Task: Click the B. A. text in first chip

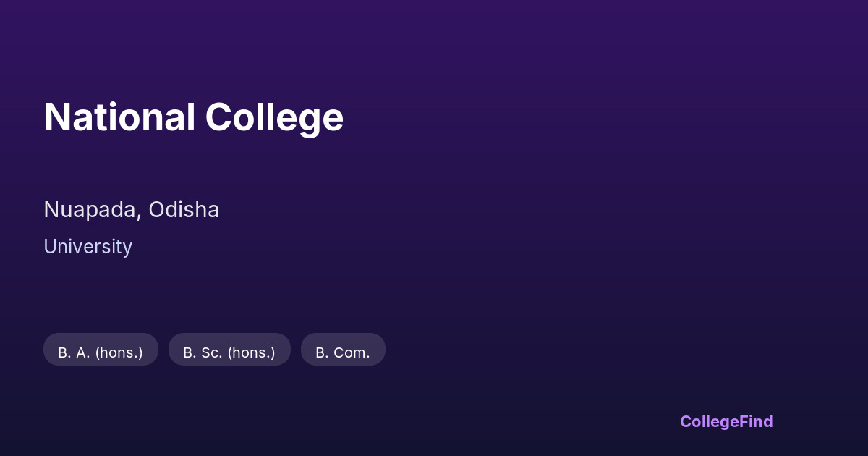Action: pos(74,353)
